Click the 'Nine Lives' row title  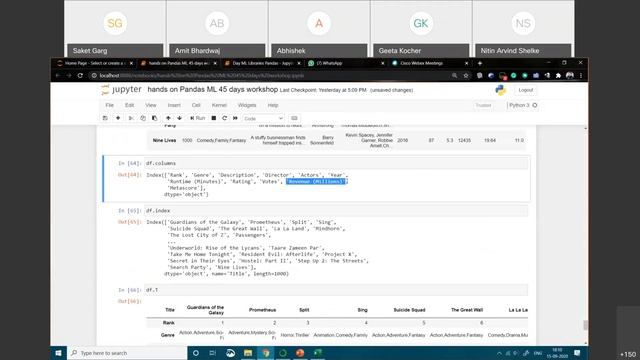tap(164, 140)
